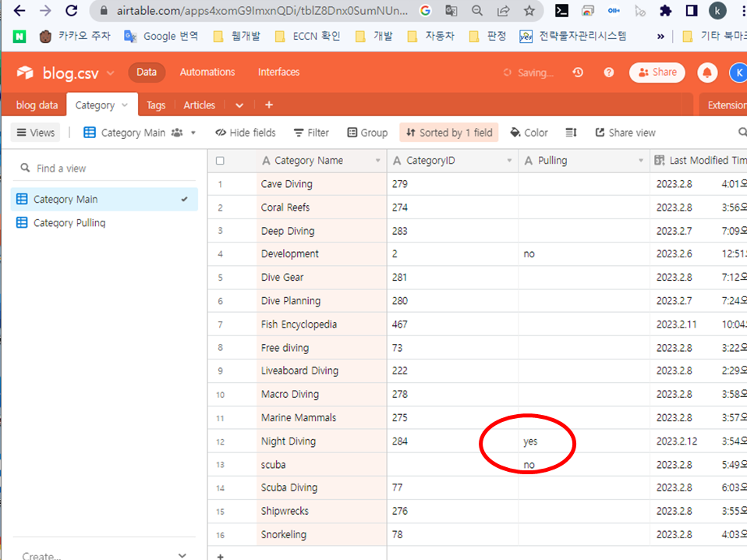Bookmark this page with star icon

(x=529, y=11)
